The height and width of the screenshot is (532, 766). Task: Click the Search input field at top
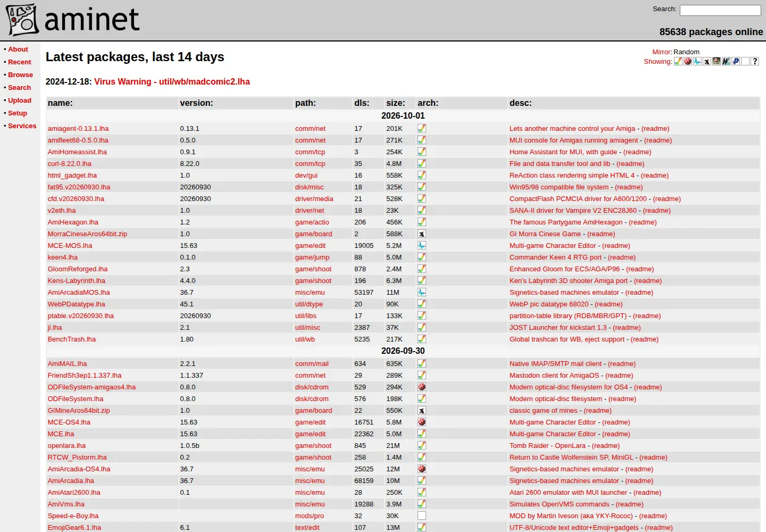tap(720, 10)
